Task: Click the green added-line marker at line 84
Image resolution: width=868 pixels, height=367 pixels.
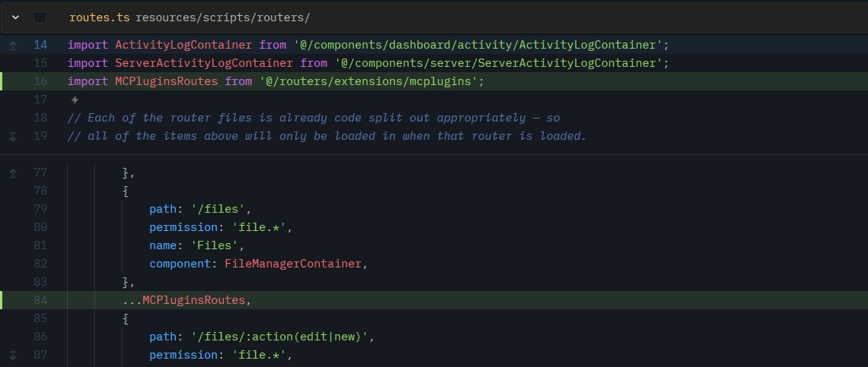Action: pyautogui.click(x=2, y=300)
